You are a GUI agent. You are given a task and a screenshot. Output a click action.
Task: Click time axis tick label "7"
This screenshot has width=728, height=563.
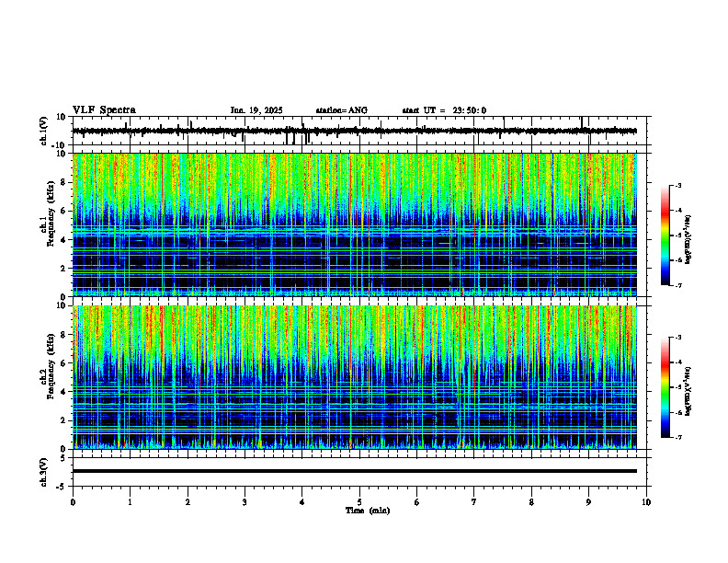coord(474,502)
